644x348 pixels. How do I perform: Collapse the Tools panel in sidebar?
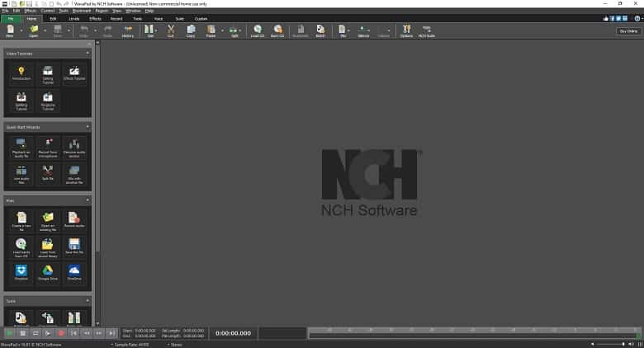pos(88,300)
